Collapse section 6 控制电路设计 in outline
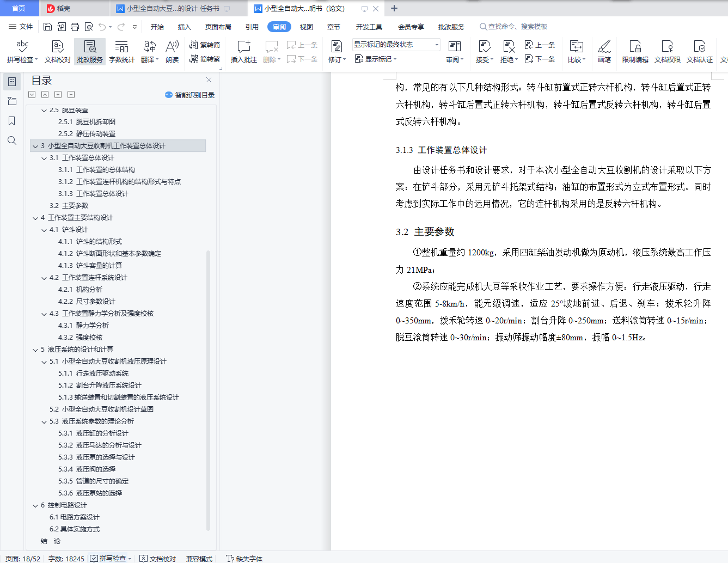 tap(35, 505)
